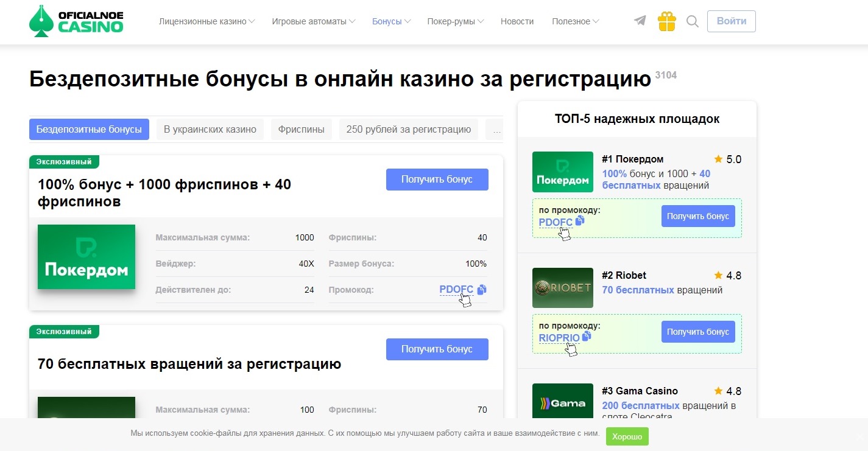Open the Telegram channel icon
868x451 pixels.
click(640, 21)
